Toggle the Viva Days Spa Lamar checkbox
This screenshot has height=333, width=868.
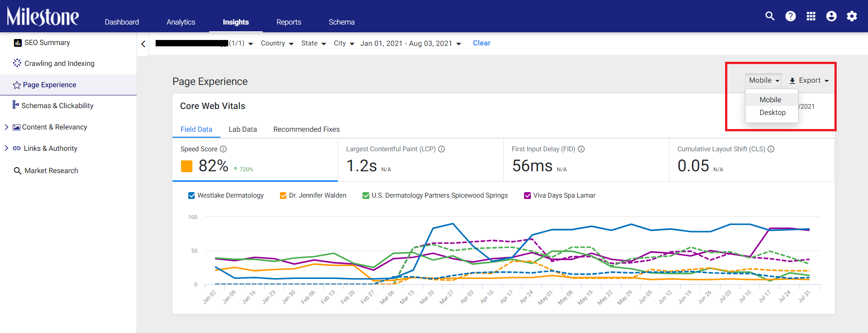tap(527, 195)
